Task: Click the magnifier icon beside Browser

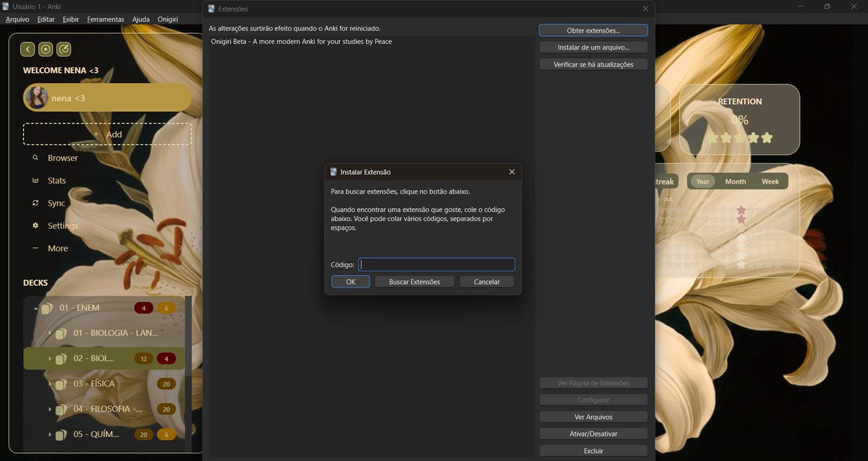Action: coord(35,158)
